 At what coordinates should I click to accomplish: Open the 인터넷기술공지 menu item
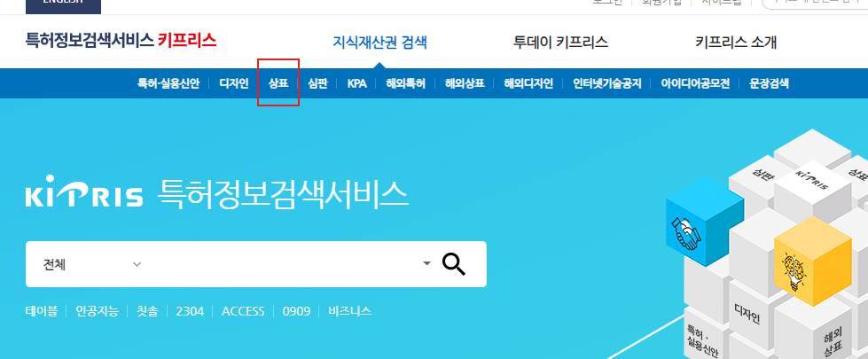click(606, 83)
